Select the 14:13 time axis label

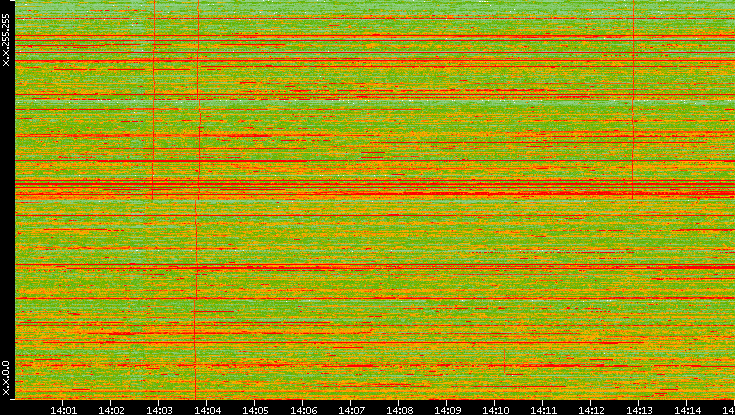639,410
